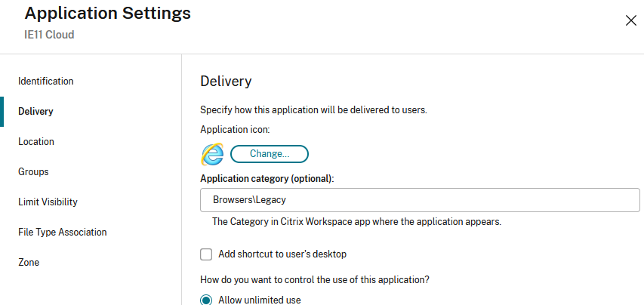Go to the Groups section
Screen dimensions: 644x305
(33, 171)
